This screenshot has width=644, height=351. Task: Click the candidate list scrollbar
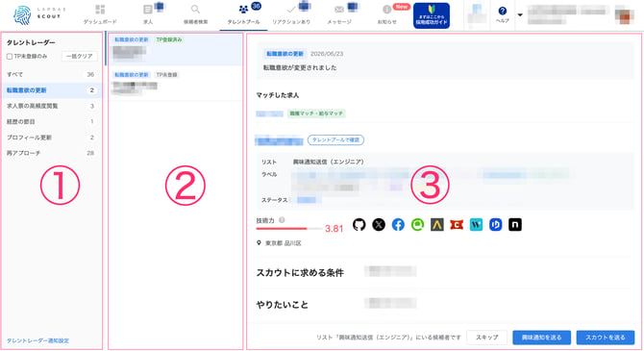(106, 48)
